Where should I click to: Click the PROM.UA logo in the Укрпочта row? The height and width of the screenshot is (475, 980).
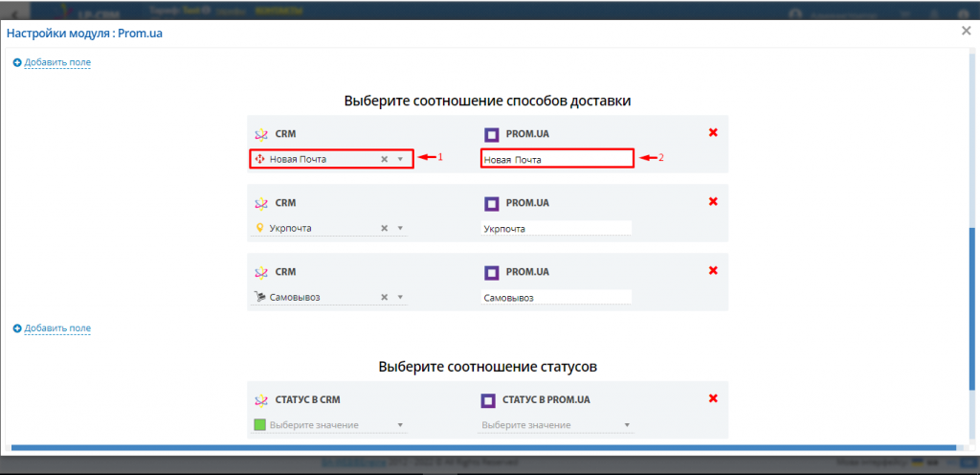pyautogui.click(x=492, y=203)
